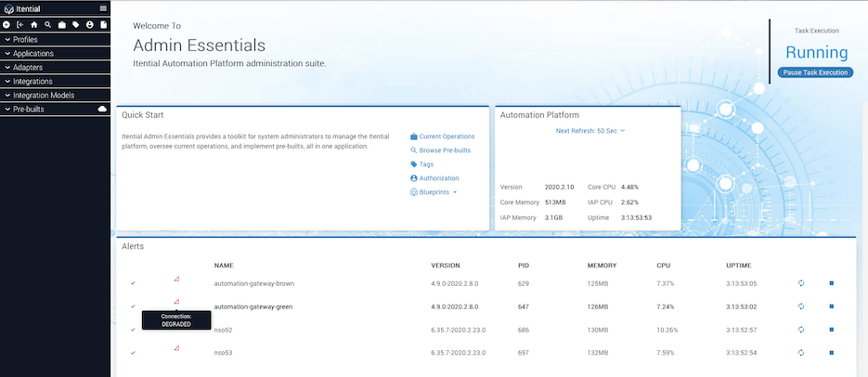
Task: Click the Uptime value 3:13:53:53
Action: pos(636,218)
